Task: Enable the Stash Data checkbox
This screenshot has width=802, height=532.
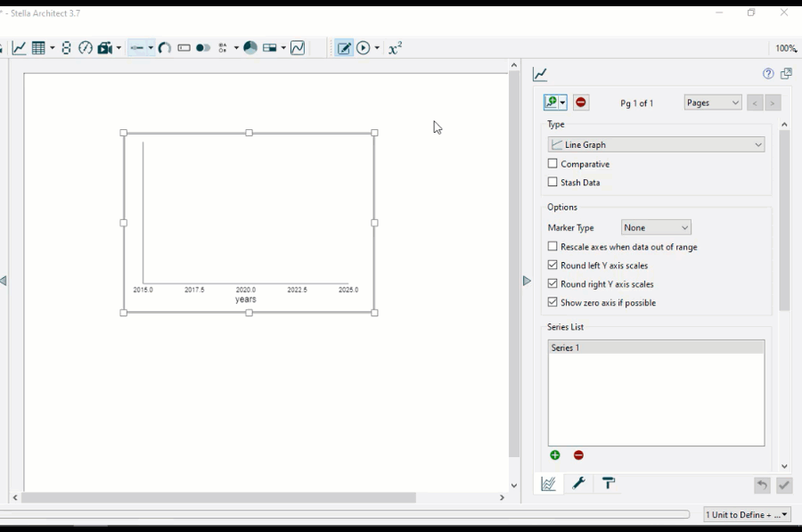Action: click(x=552, y=182)
